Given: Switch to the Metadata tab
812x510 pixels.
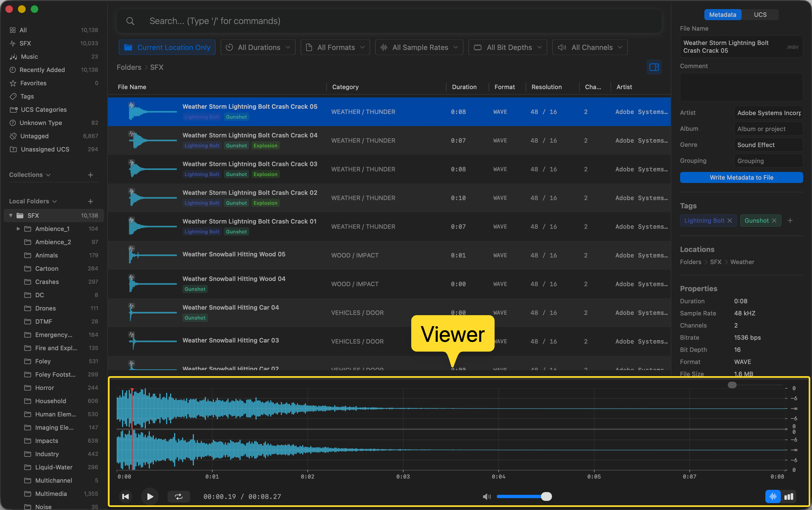Looking at the screenshot, I should [x=722, y=15].
